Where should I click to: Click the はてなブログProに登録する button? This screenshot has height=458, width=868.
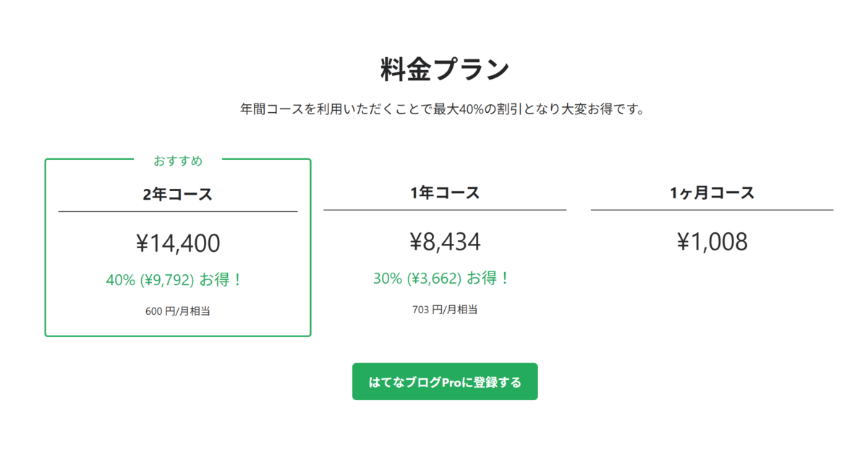(x=445, y=381)
